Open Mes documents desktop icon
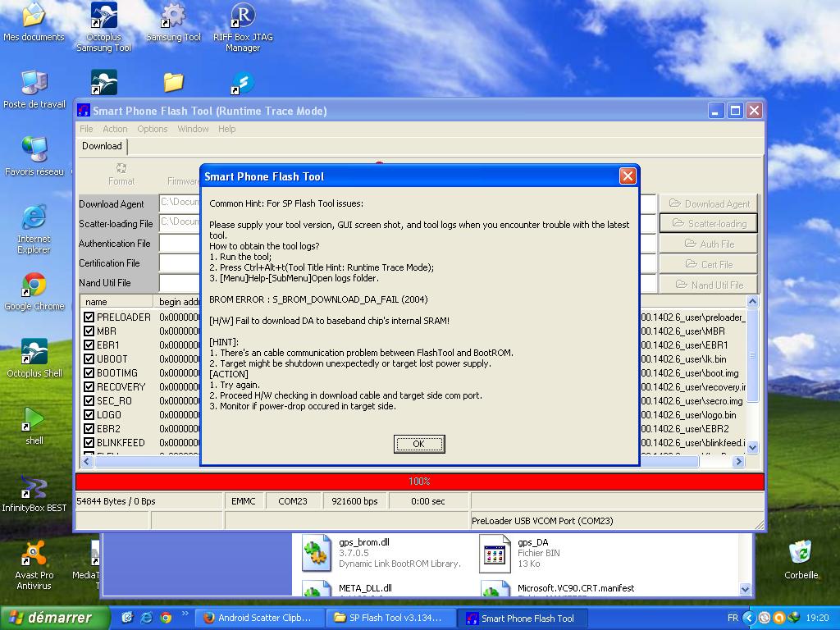The height and width of the screenshot is (630, 840). (x=33, y=21)
